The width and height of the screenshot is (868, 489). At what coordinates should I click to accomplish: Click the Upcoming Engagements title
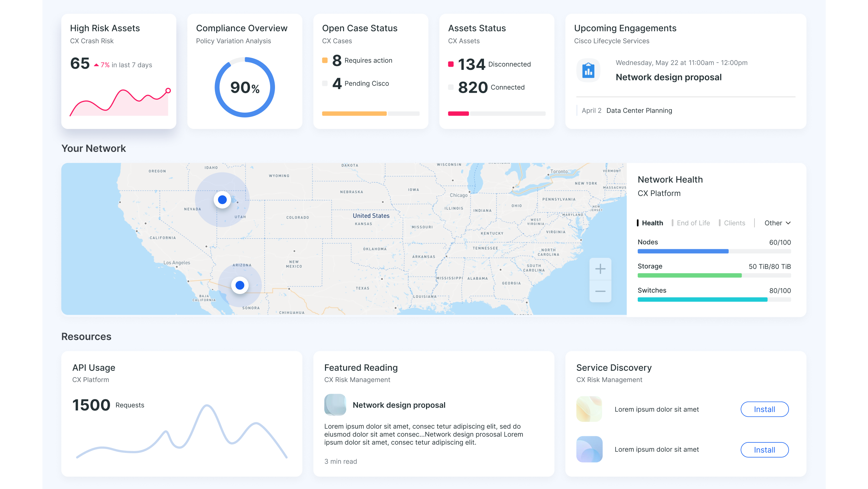(625, 28)
